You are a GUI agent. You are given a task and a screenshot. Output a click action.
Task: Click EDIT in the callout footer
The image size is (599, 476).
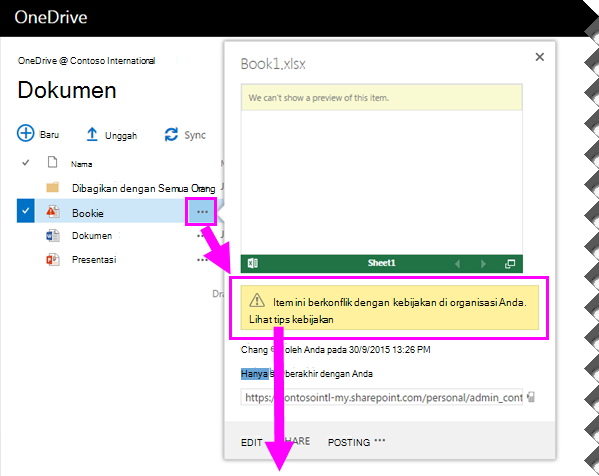(x=251, y=442)
